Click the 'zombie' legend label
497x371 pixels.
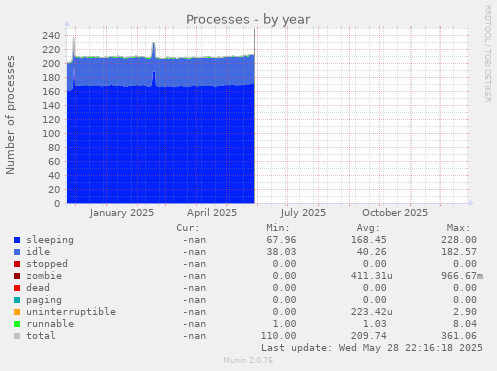tap(44, 276)
